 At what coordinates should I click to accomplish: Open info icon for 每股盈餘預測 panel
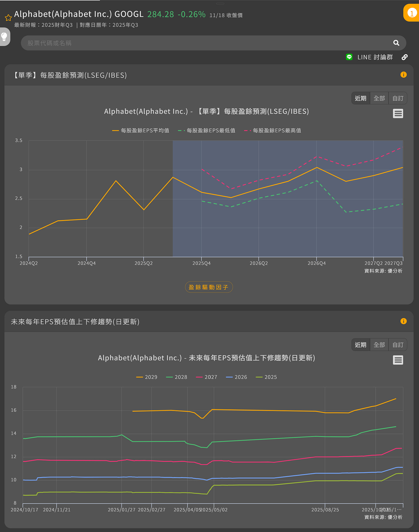tap(403, 75)
